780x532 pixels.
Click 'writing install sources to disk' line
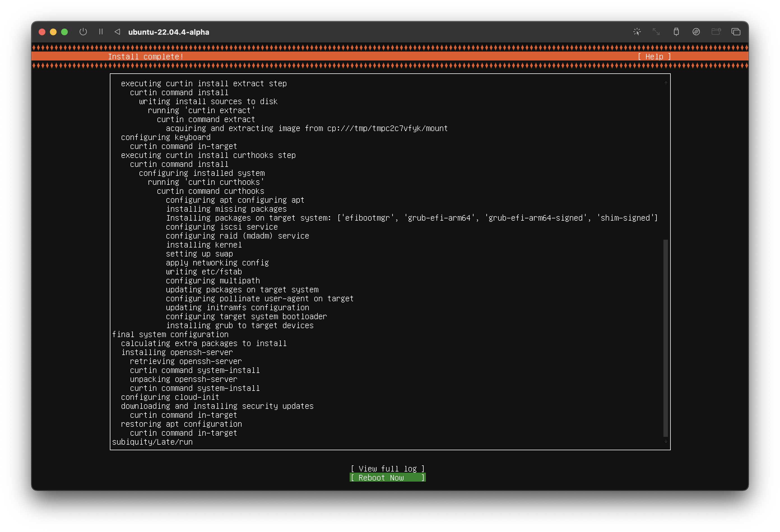click(208, 101)
